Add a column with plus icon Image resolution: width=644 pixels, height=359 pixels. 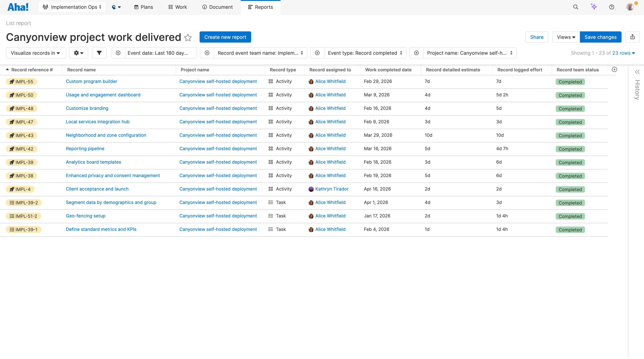click(614, 69)
